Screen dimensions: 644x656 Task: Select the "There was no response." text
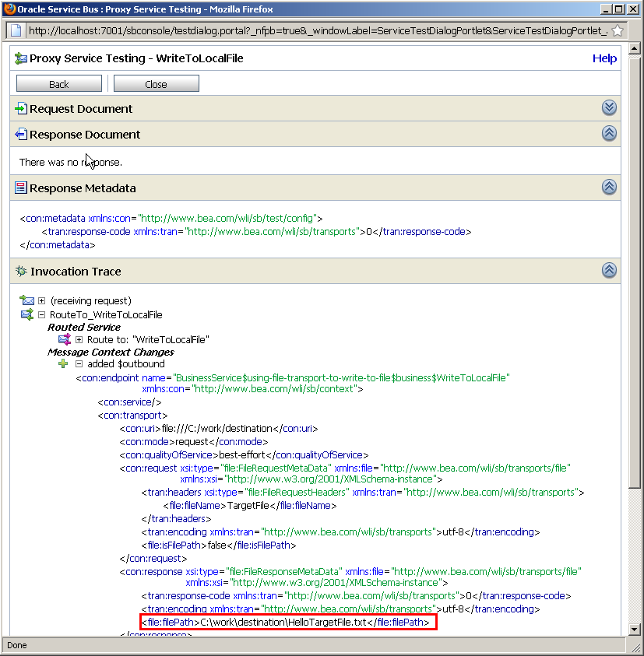point(71,163)
